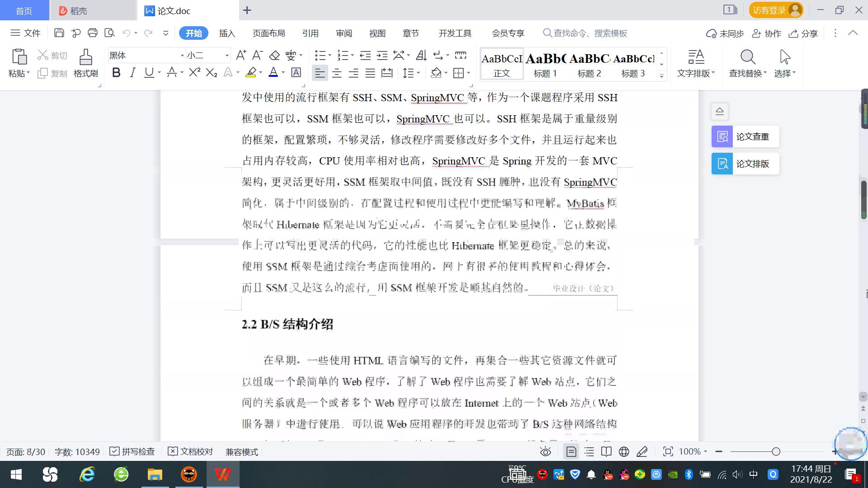Open 论文排版 in the right sidebar
Image resolution: width=868 pixels, height=488 pixels.
tap(745, 164)
